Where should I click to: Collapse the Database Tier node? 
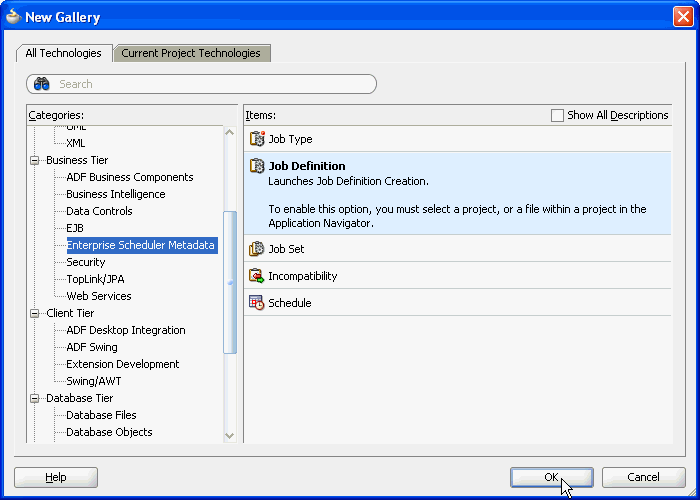[34, 398]
